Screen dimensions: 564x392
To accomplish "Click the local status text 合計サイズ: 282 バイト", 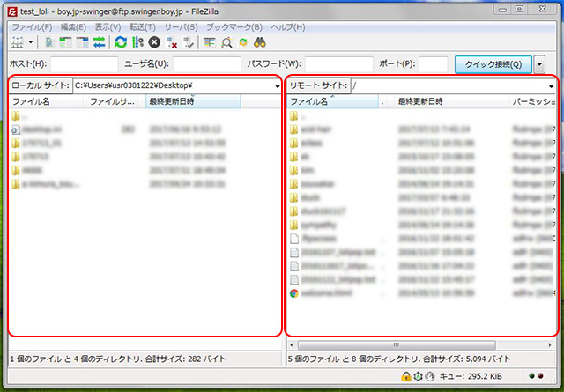I will [186, 359].
